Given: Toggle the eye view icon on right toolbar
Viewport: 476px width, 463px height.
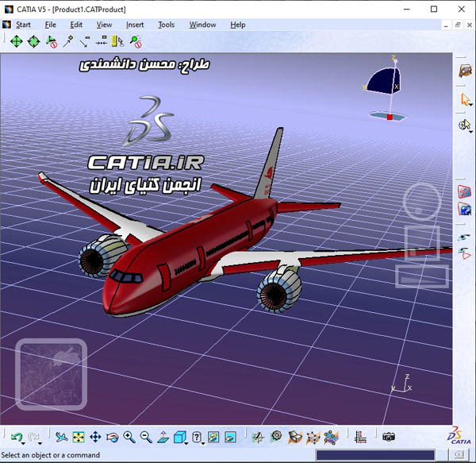Looking at the screenshot, I should point(464,237).
